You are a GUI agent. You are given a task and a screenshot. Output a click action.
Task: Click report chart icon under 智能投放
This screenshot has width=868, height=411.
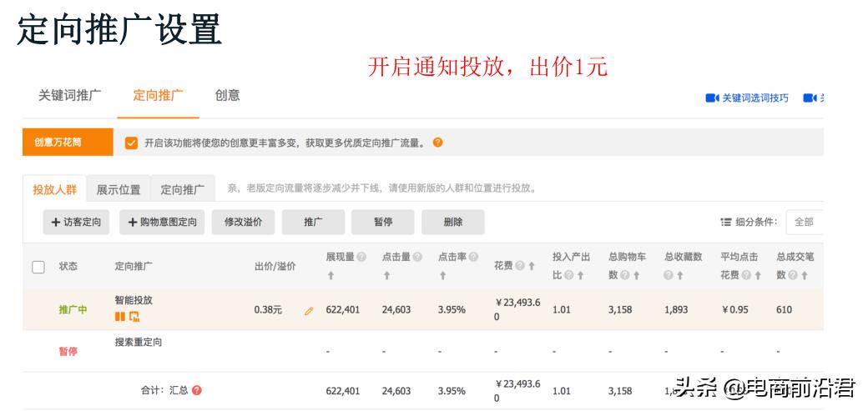point(134,317)
